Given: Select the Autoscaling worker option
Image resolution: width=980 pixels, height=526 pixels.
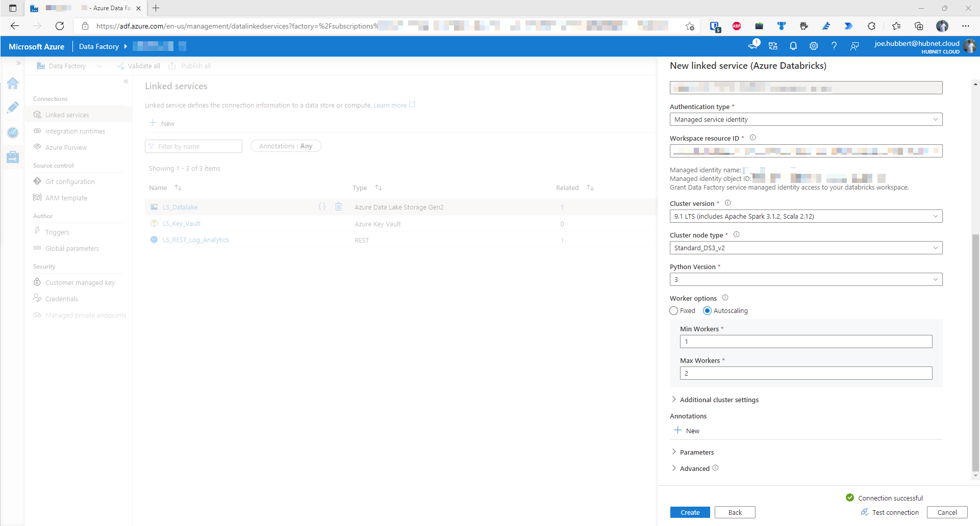Looking at the screenshot, I should (x=707, y=311).
